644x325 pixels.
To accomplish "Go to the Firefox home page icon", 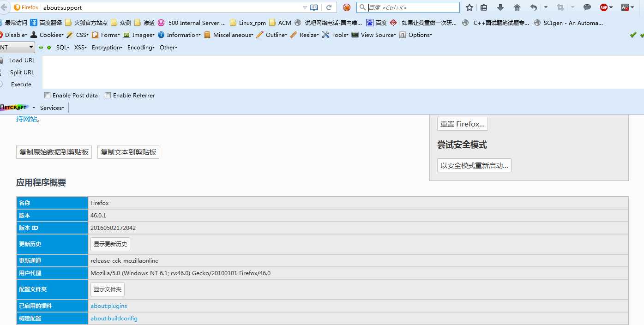I will pos(517,7).
